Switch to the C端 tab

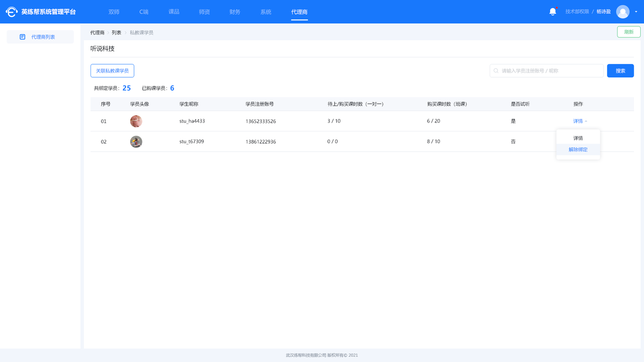coord(144,12)
